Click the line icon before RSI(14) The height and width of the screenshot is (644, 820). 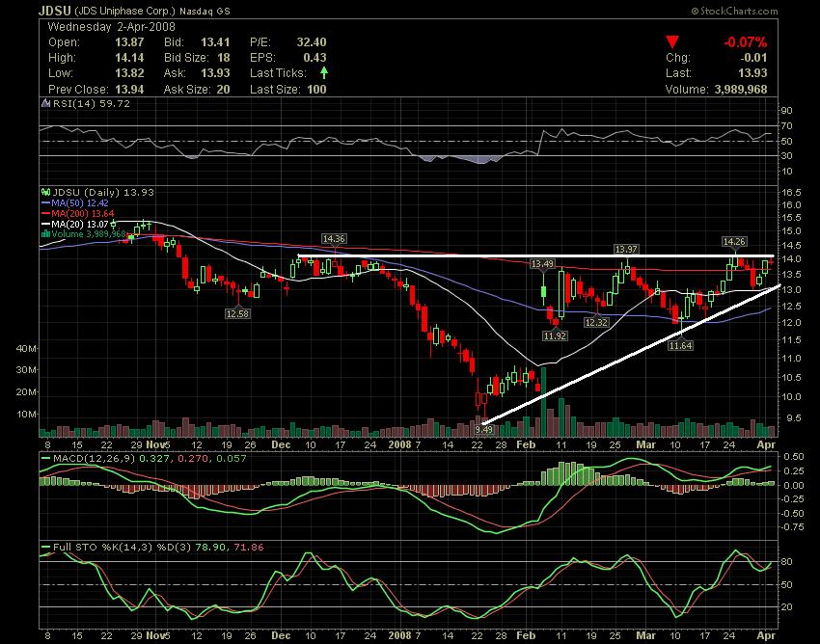pyautogui.click(x=45, y=103)
